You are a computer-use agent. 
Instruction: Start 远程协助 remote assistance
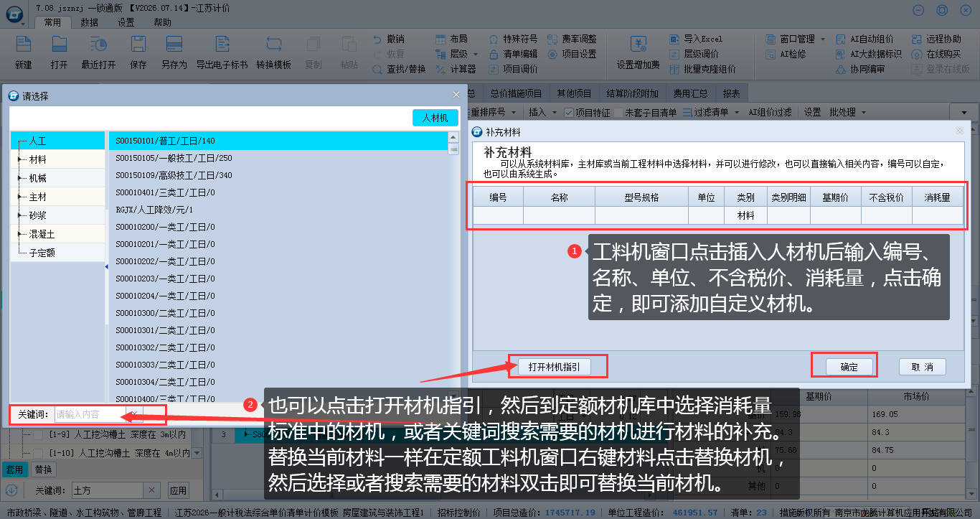point(937,39)
